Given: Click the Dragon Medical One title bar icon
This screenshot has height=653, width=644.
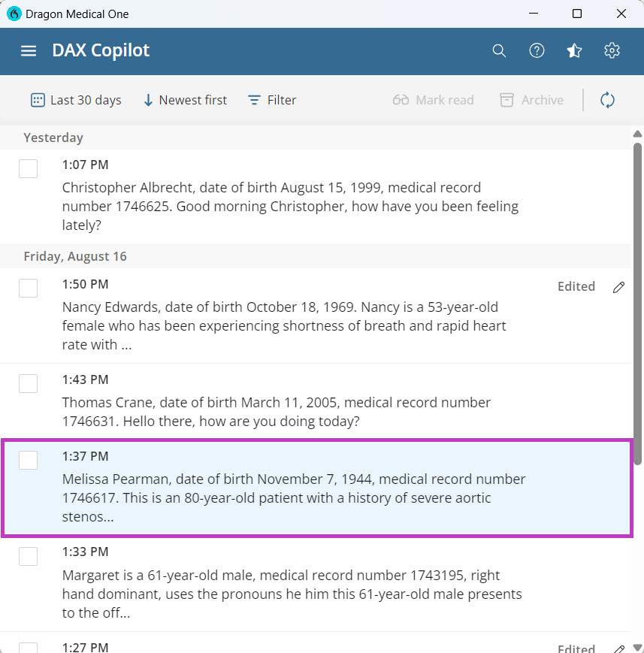Looking at the screenshot, I should [x=13, y=14].
